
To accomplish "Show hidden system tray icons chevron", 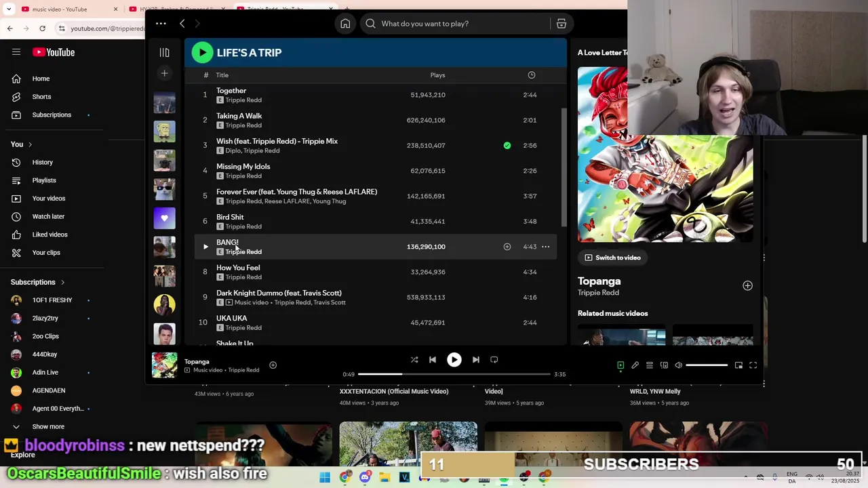I will pyautogui.click(x=745, y=478).
